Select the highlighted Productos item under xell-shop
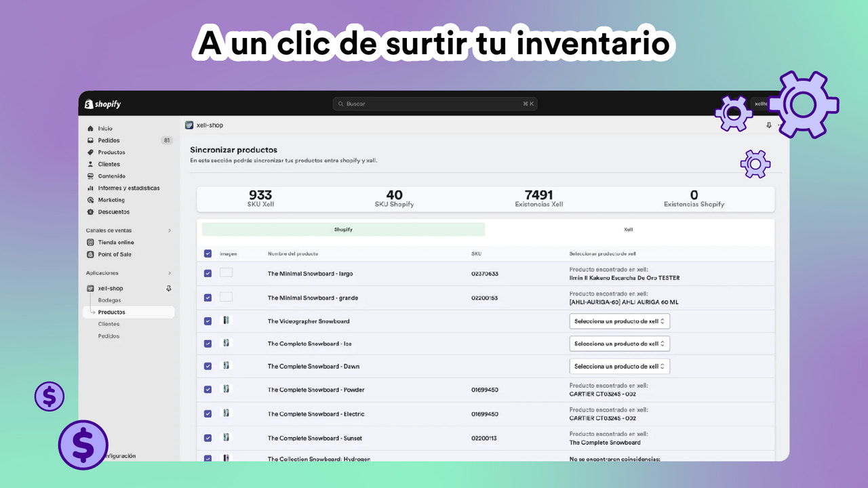Image resolution: width=868 pixels, height=488 pixels. point(129,312)
